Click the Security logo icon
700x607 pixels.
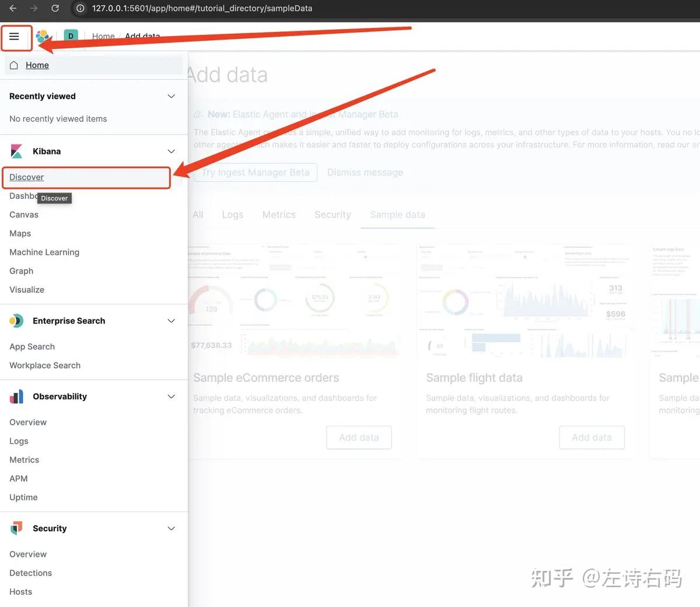coord(16,528)
